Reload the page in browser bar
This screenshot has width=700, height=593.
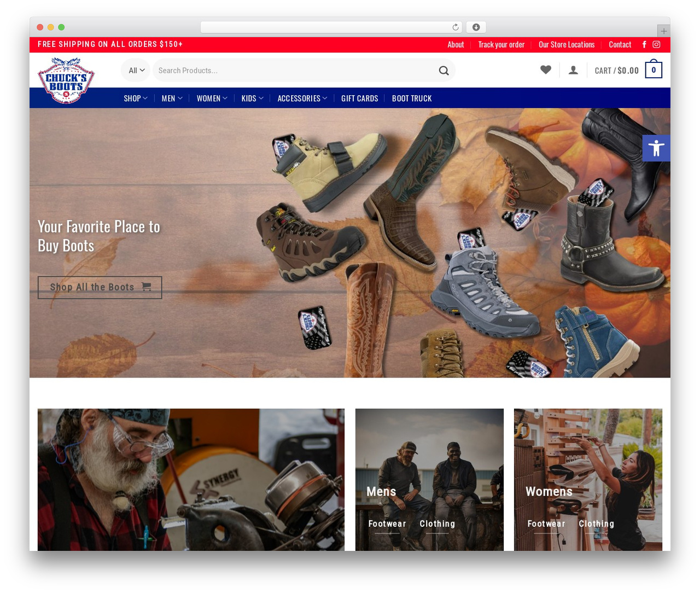click(x=456, y=27)
